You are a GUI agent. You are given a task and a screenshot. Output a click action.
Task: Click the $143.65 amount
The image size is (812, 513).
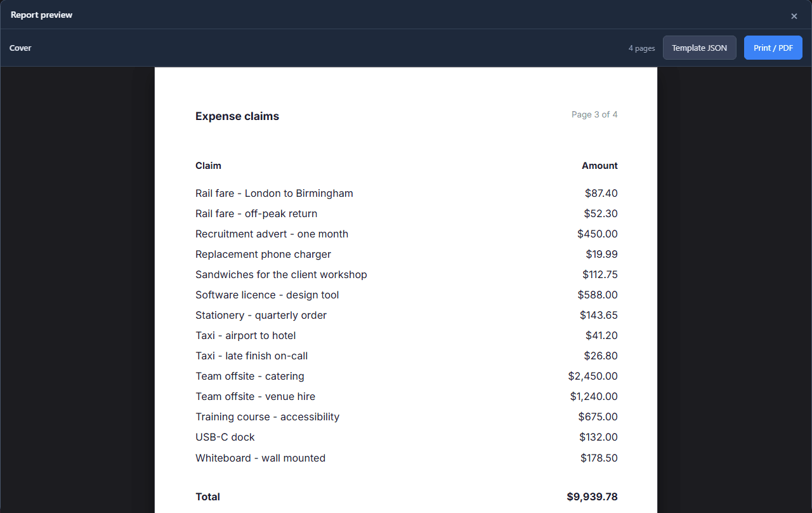tap(599, 315)
